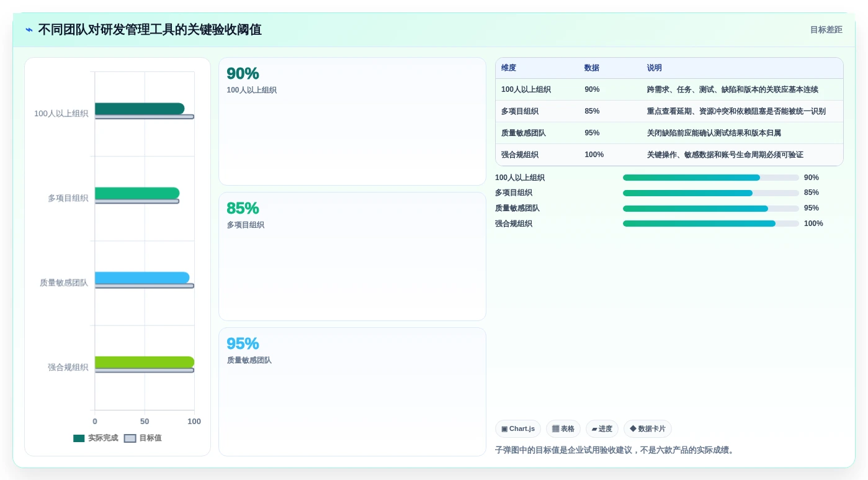Click the 强合规组织 chart axis label
The height and width of the screenshot is (480, 868).
(x=68, y=367)
